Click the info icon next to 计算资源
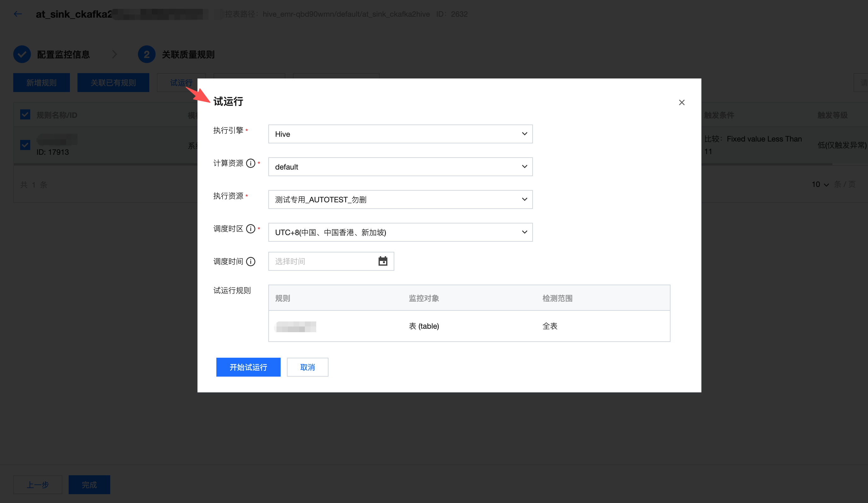The image size is (868, 503). 251,164
